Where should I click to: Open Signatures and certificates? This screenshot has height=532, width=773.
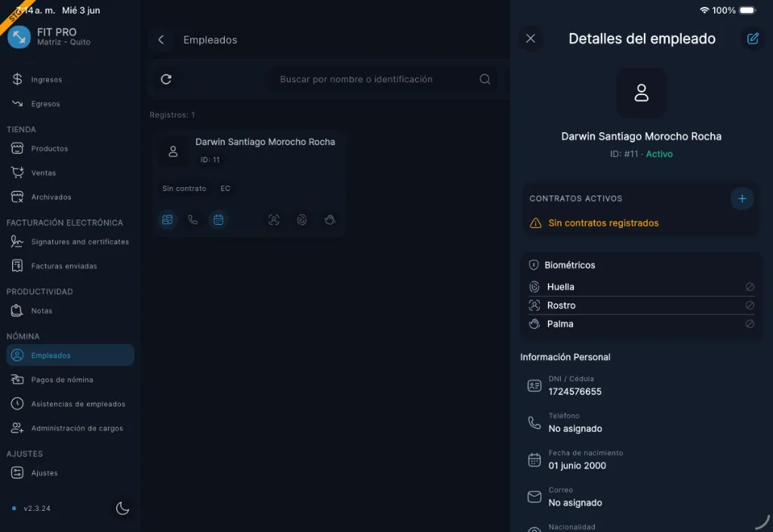tap(70, 241)
